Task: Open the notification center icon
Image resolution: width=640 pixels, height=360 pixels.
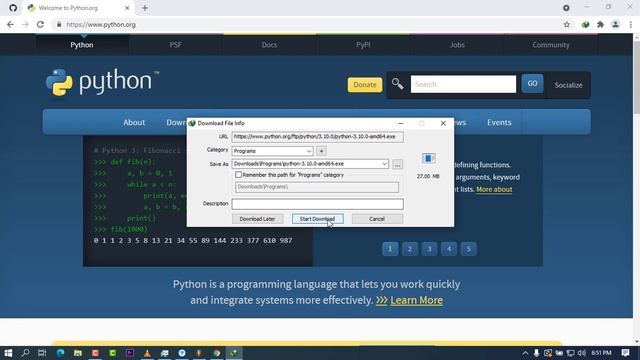Action: pos(625,353)
